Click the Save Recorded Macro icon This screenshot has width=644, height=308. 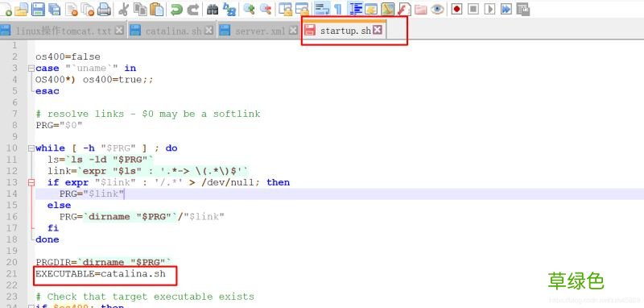pos(522,9)
